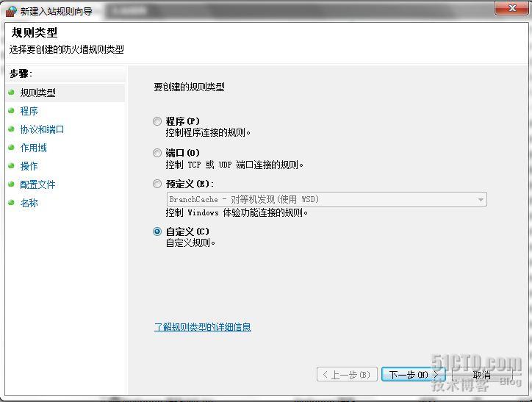Select the 程序(P) radio button
Image resolution: width=532 pixels, height=402 pixels.
(x=157, y=121)
